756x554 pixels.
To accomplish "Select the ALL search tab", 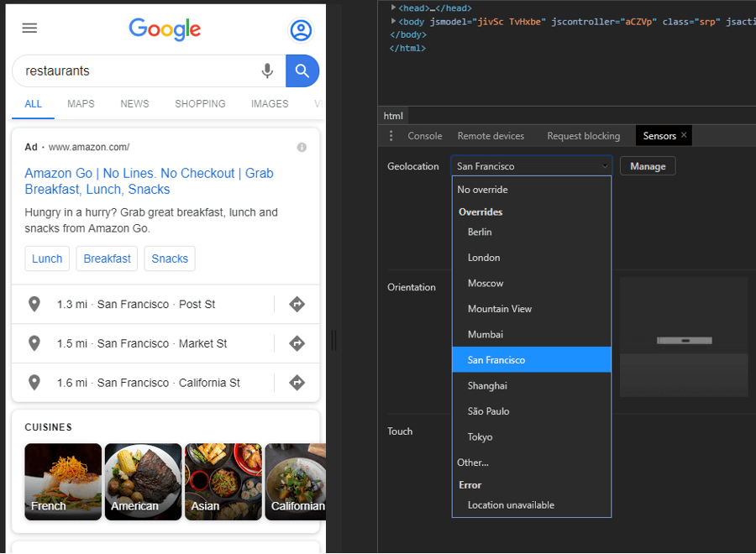I will [x=34, y=104].
